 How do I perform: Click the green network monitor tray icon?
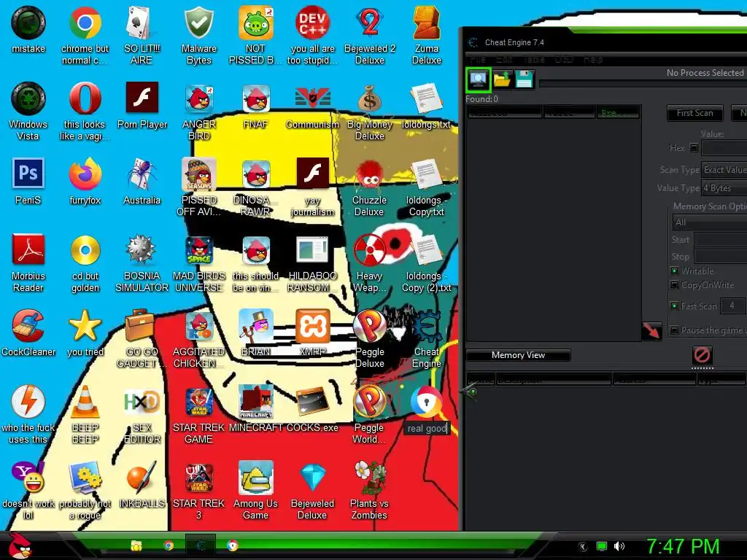coord(602,546)
